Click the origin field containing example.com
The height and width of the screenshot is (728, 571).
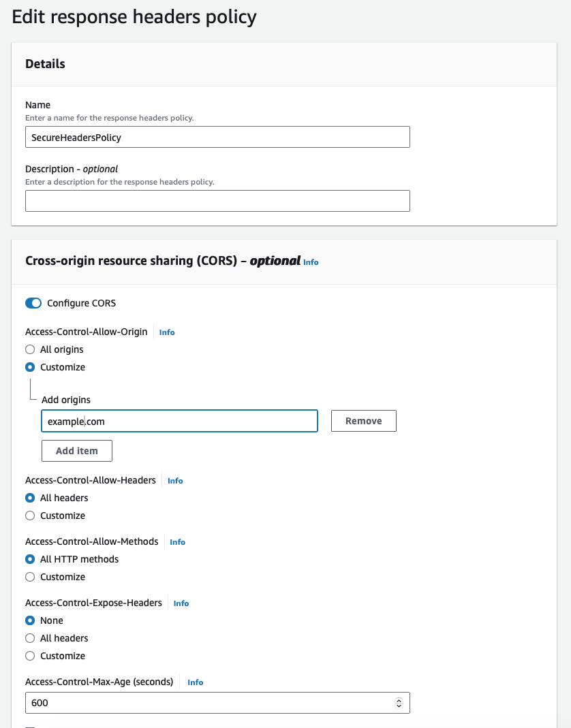[179, 421]
